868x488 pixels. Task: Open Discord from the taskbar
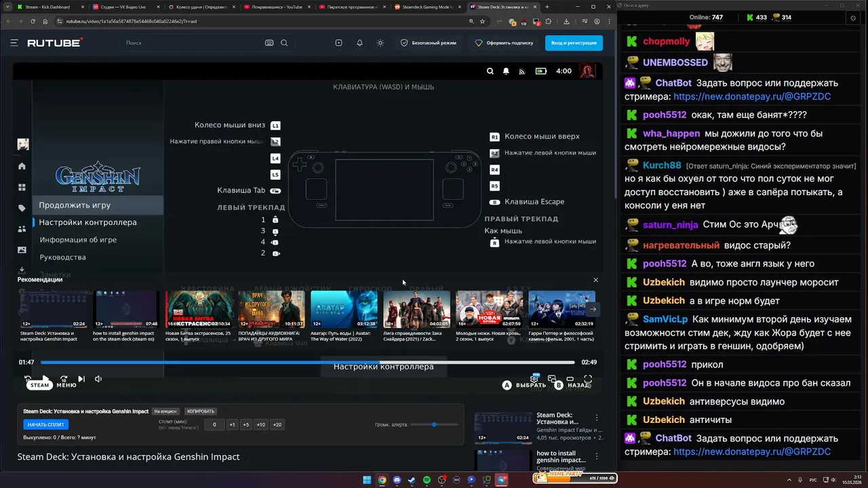[x=397, y=480]
